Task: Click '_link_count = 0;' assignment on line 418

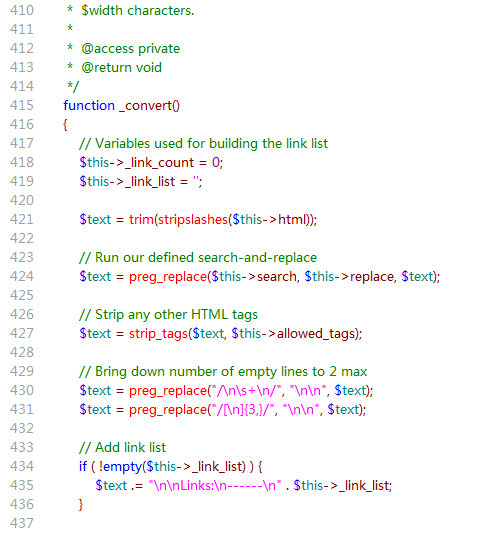Action: 174,163
